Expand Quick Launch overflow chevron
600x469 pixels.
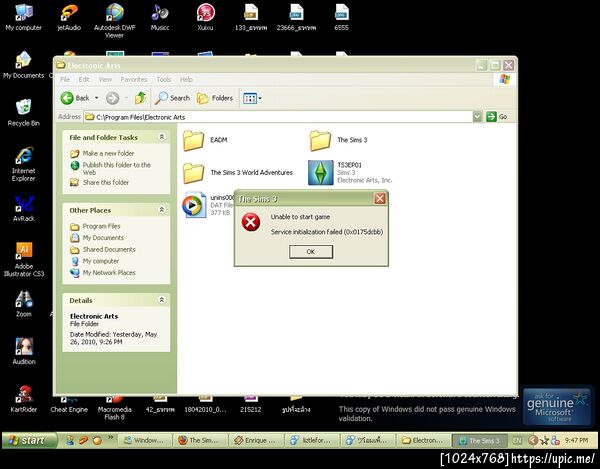coord(110,437)
